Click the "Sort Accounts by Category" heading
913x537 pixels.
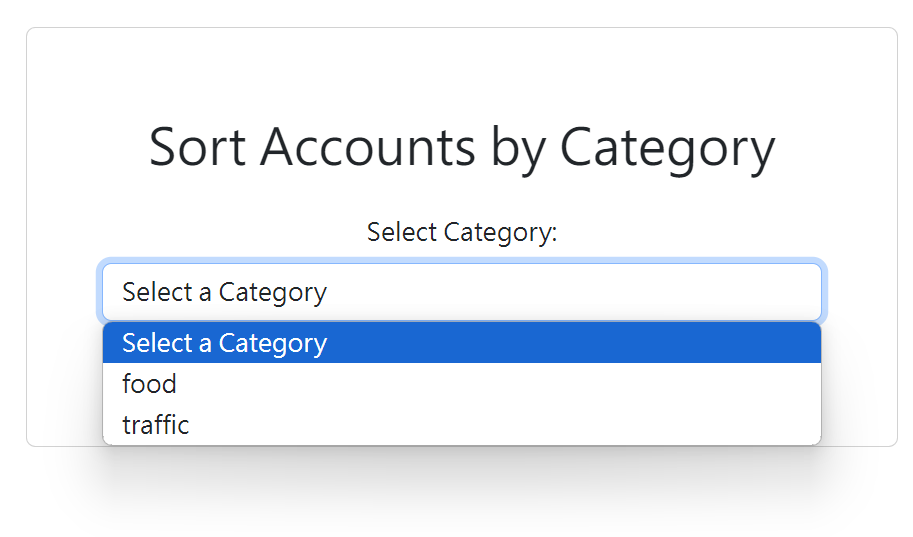click(461, 147)
